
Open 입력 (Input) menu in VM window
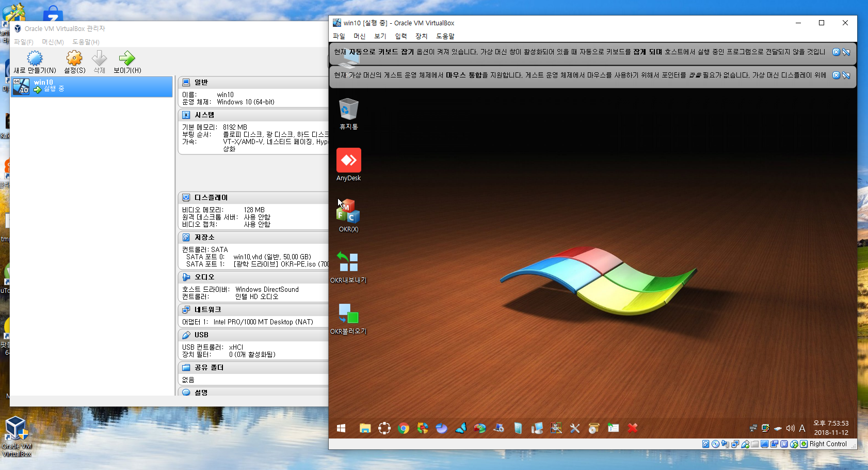(x=401, y=36)
